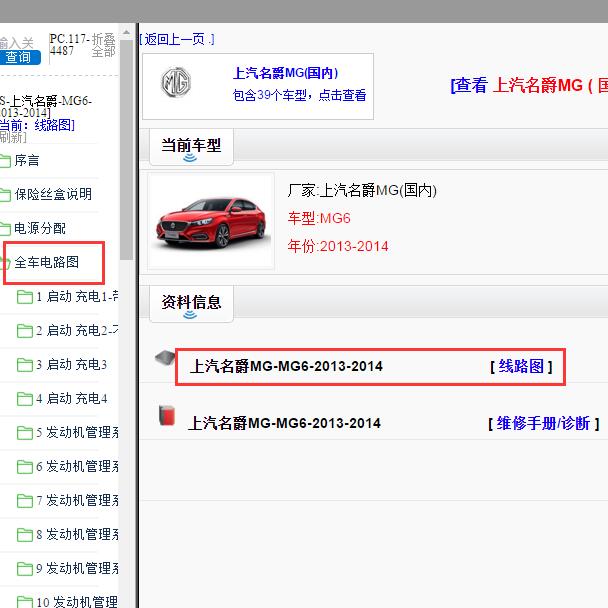Click the sidebar scrollbar up arrow

point(126,32)
